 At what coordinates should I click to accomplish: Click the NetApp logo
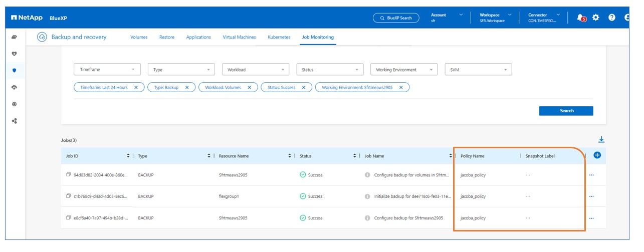27,18
